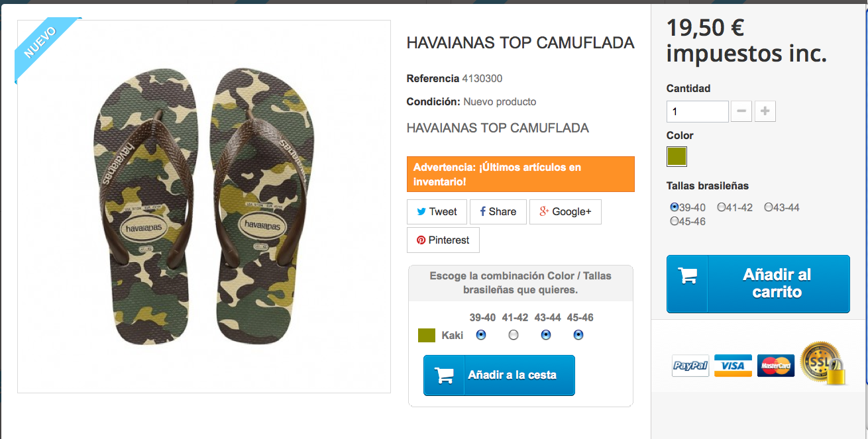This screenshot has height=439, width=868.
Task: Pin product on Pinterest
Action: point(443,240)
